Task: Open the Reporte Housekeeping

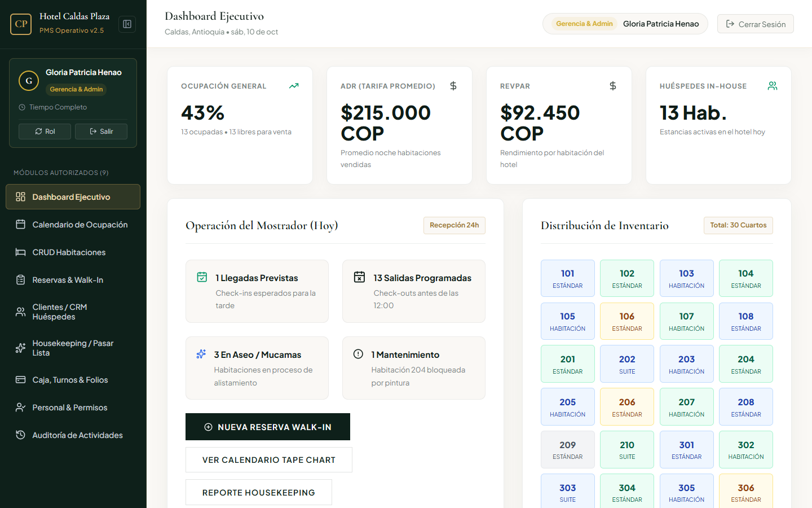Action: (259, 492)
